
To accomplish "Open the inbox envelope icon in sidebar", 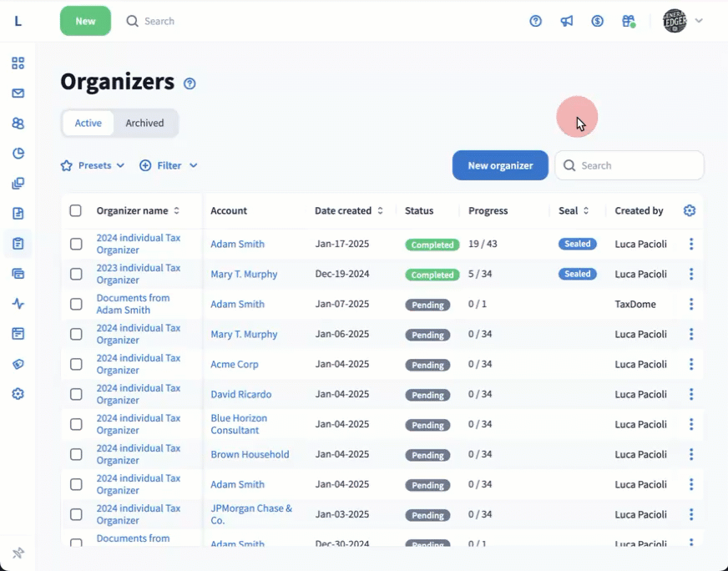I will 18,93.
